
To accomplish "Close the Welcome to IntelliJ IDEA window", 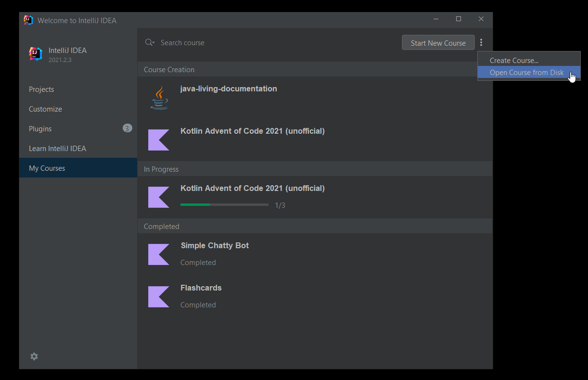I will [481, 19].
